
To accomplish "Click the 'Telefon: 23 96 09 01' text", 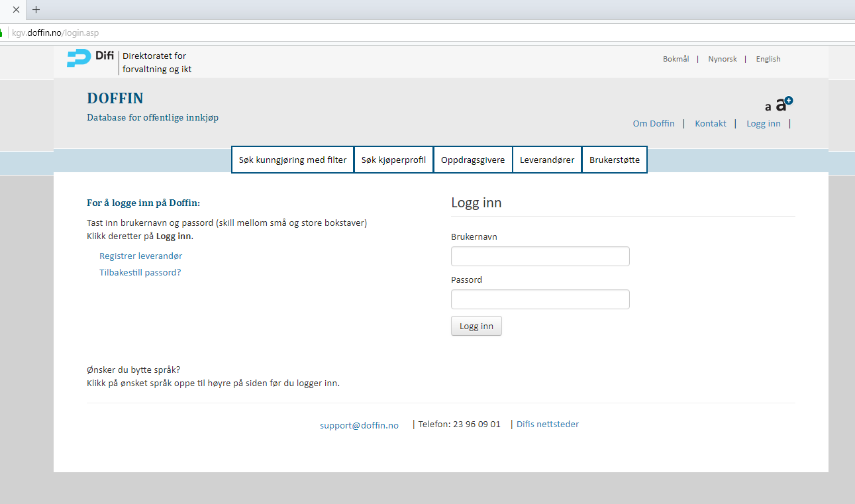I will tap(459, 424).
